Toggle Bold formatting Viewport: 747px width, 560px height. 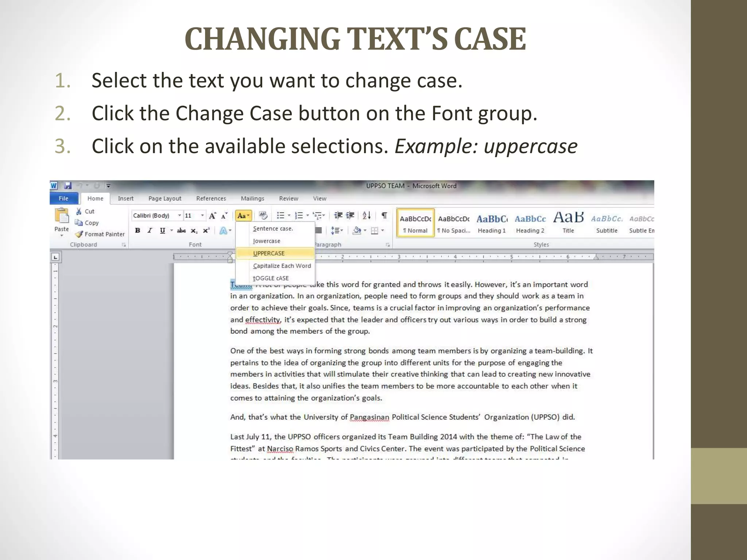coord(138,230)
